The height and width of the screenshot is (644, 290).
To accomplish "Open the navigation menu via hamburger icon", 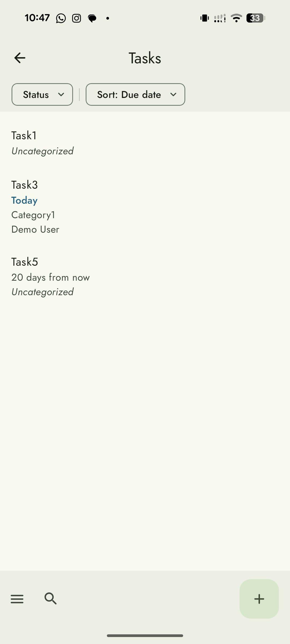I will (x=17, y=598).
